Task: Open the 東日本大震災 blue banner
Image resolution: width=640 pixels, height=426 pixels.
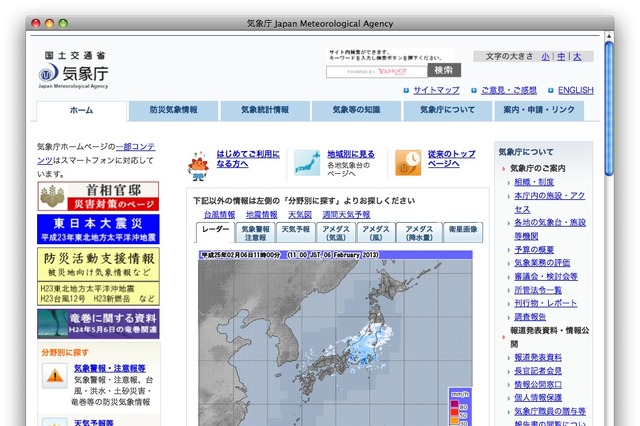Action: point(98,229)
